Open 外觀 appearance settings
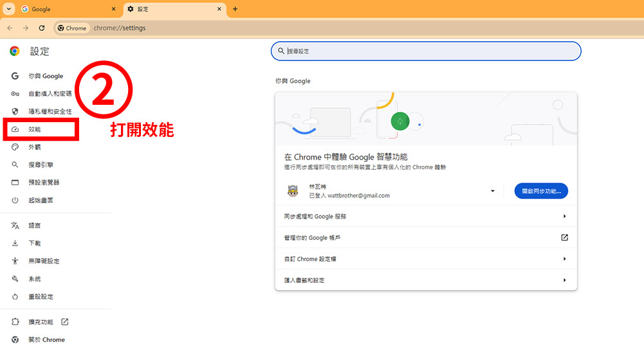Image resolution: width=644 pixels, height=362 pixels. pyautogui.click(x=35, y=147)
